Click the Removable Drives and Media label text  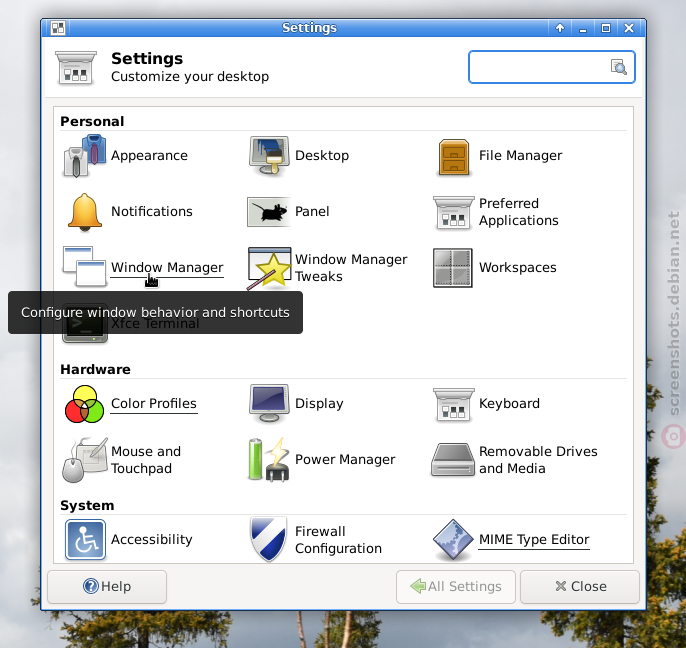click(538, 460)
